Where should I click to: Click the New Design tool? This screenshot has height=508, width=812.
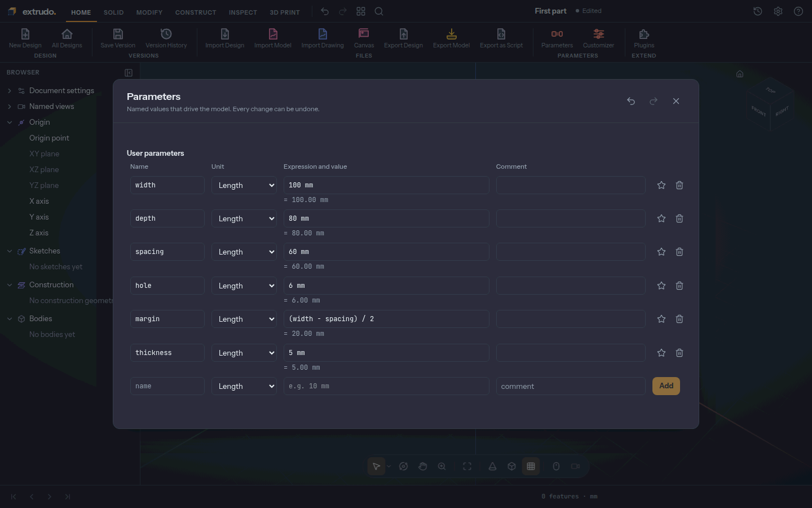point(25,38)
